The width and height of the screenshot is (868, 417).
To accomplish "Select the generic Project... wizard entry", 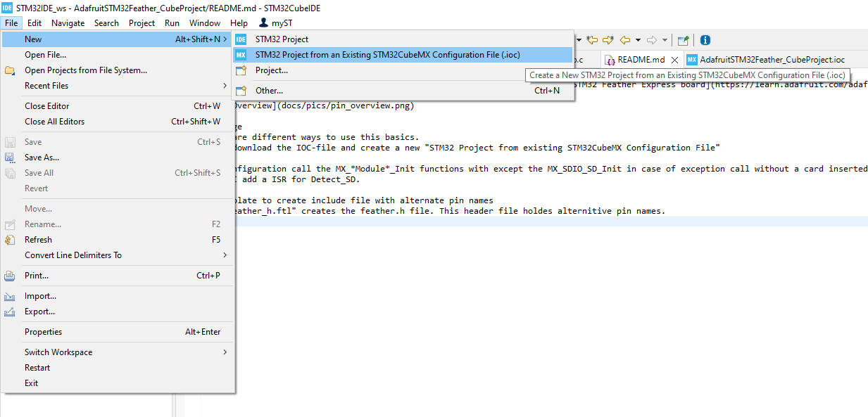I will (403, 70).
